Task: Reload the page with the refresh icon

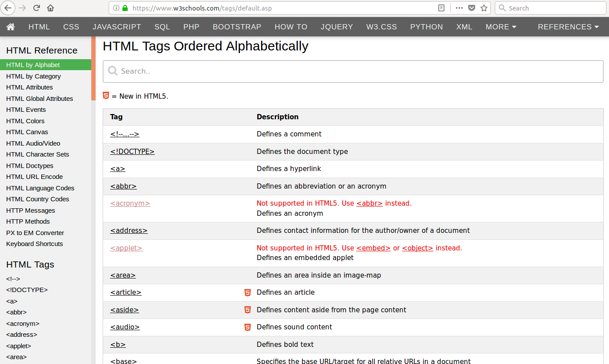Action: point(37,8)
